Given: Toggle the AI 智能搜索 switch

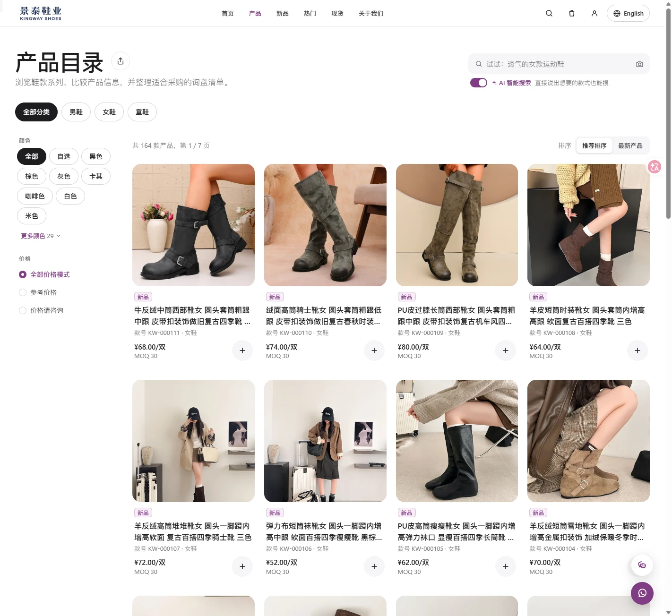Looking at the screenshot, I should pyautogui.click(x=479, y=83).
